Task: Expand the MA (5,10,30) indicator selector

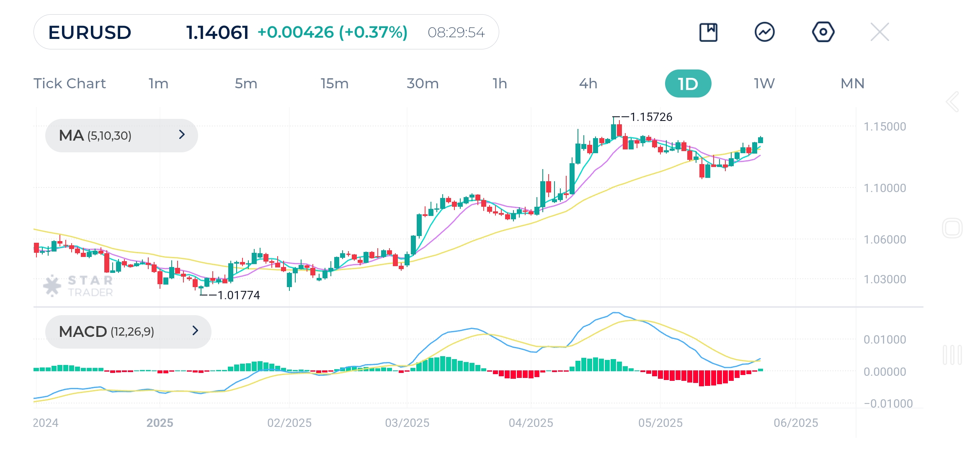Action: (121, 135)
